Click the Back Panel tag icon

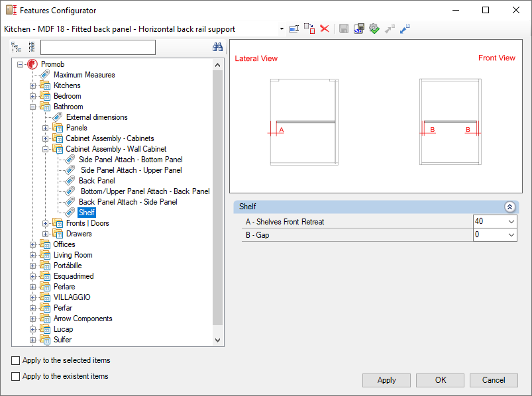pos(70,180)
